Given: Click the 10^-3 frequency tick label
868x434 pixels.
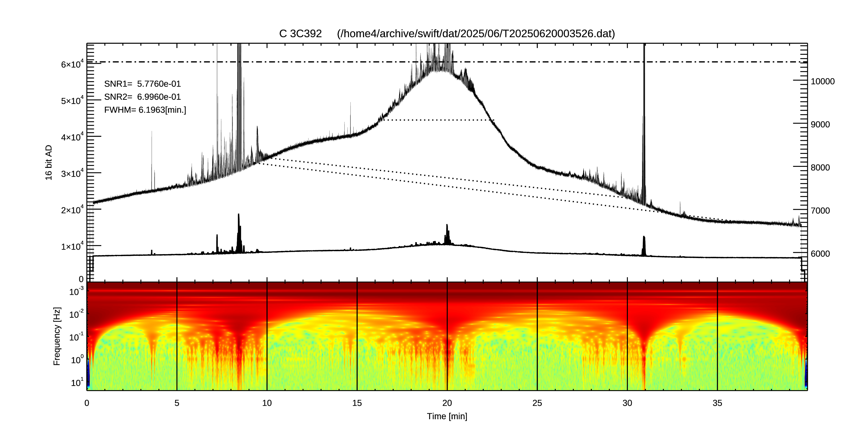Looking at the screenshot, I should 76,291.
